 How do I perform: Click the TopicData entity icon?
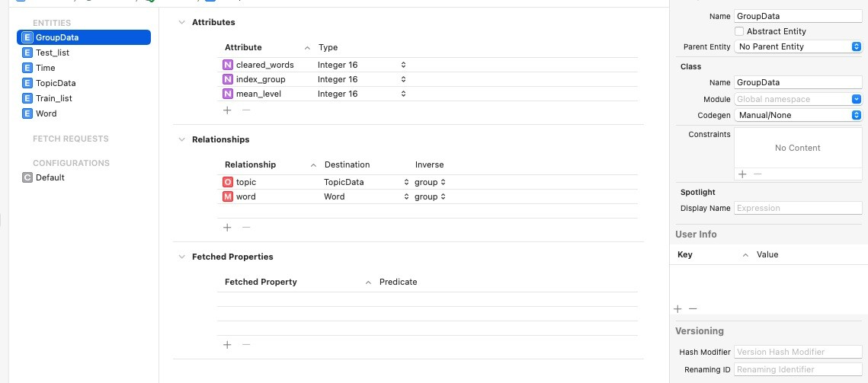27,83
